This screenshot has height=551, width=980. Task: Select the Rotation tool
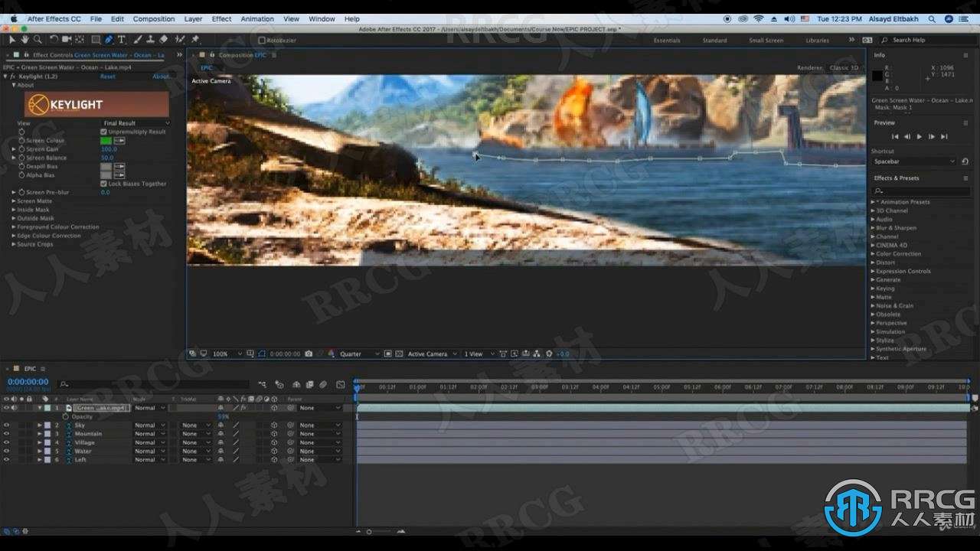pyautogui.click(x=54, y=39)
